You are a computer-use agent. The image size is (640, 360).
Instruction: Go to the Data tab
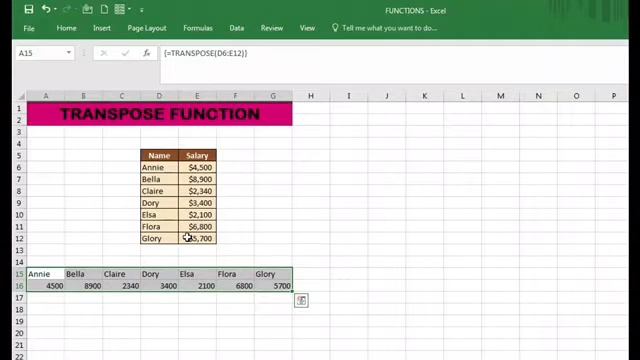(x=237, y=28)
